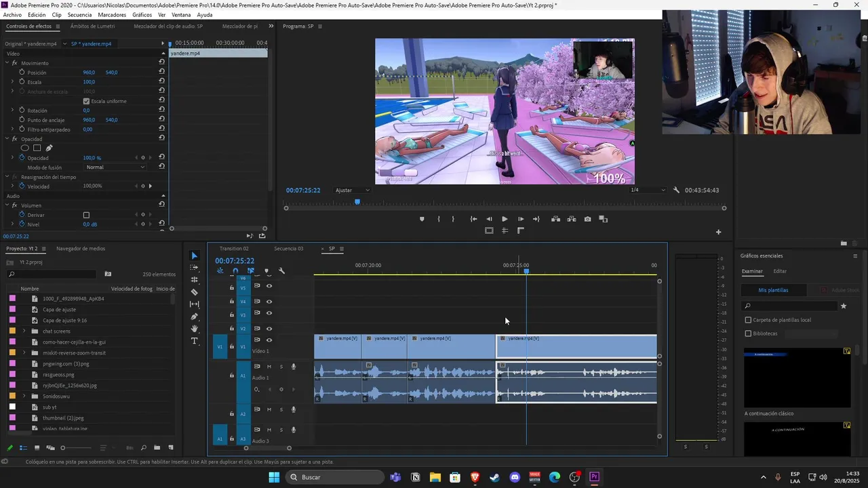Expand Escala property
The width and height of the screenshot is (868, 488).
tap(12, 81)
